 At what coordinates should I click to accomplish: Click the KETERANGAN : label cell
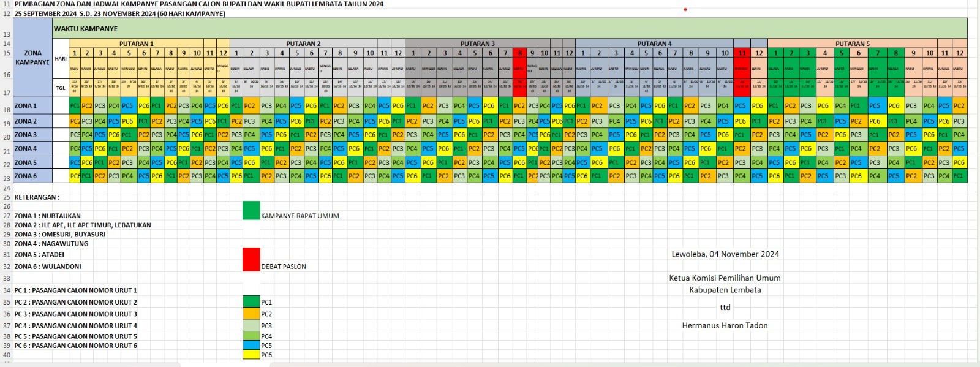point(37,197)
